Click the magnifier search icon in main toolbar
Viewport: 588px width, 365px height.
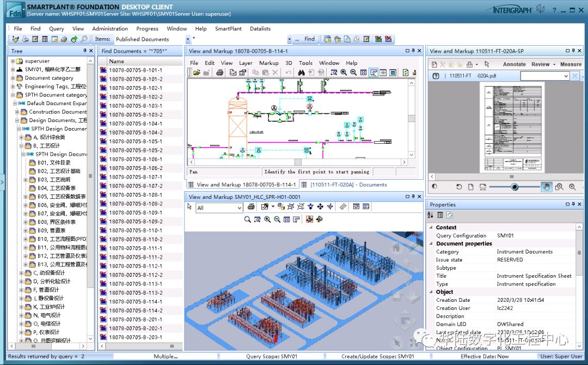click(x=84, y=39)
